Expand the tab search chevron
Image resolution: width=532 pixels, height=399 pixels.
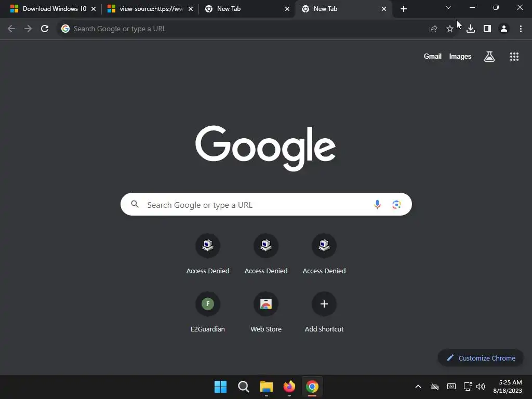tap(448, 7)
